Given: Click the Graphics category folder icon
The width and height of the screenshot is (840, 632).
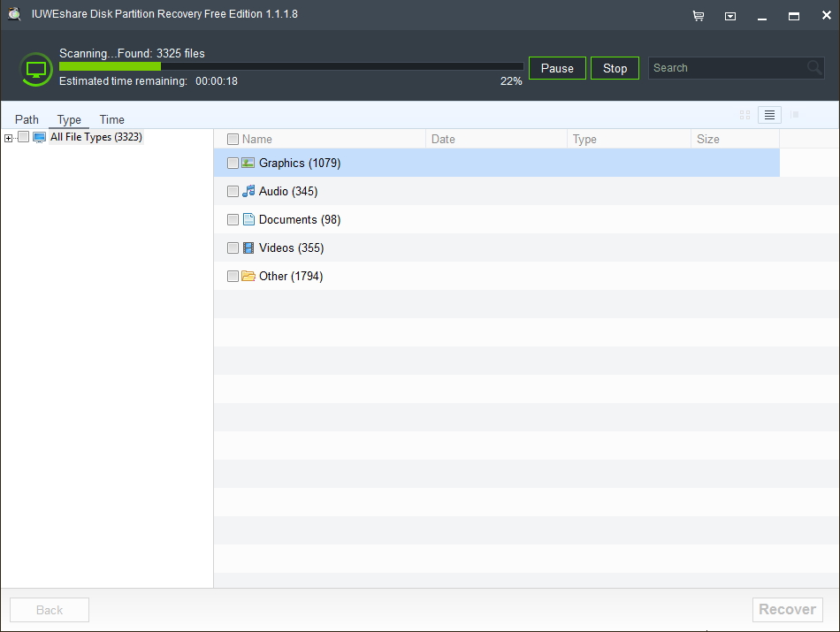Looking at the screenshot, I should 248,163.
